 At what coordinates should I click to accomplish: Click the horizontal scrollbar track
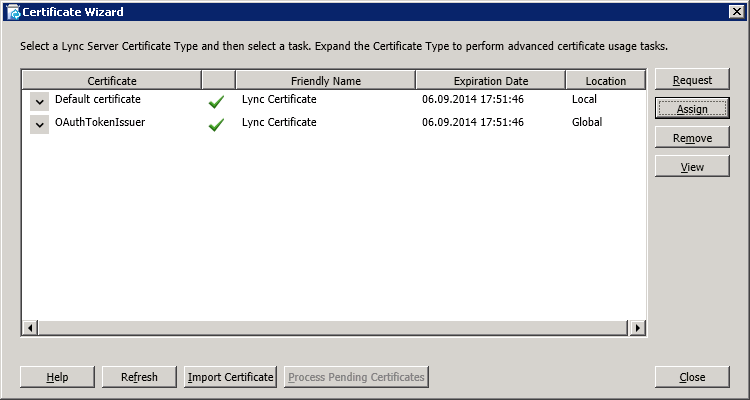point(332,328)
